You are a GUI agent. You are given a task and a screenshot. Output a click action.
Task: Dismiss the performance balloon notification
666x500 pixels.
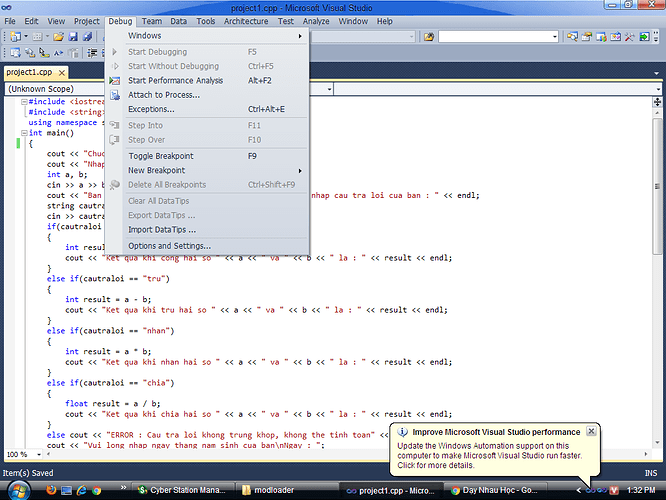point(591,431)
